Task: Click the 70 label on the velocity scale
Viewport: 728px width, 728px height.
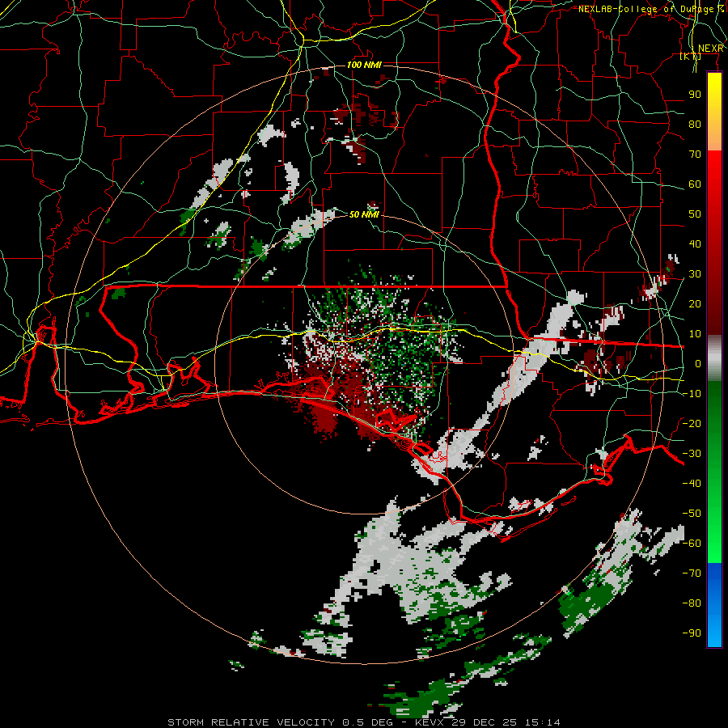Action: click(695, 154)
